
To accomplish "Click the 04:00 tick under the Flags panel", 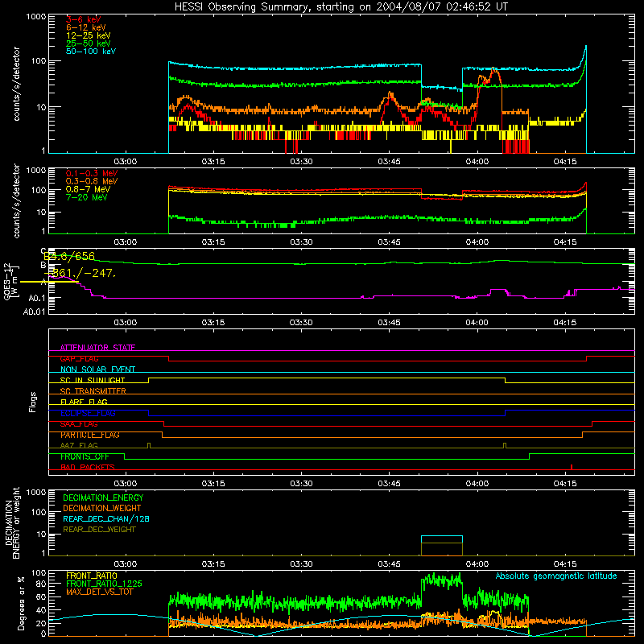I will pyautogui.click(x=477, y=484).
